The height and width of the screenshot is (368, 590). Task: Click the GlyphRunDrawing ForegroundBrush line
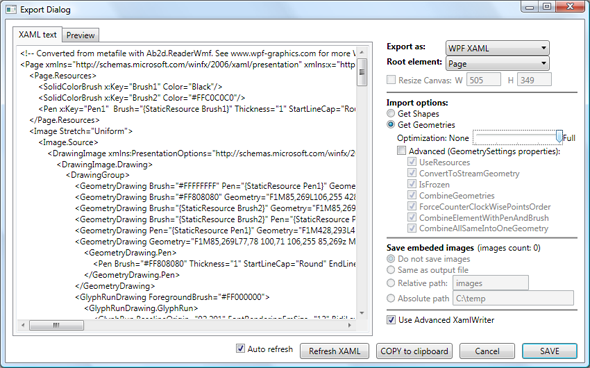(x=172, y=297)
